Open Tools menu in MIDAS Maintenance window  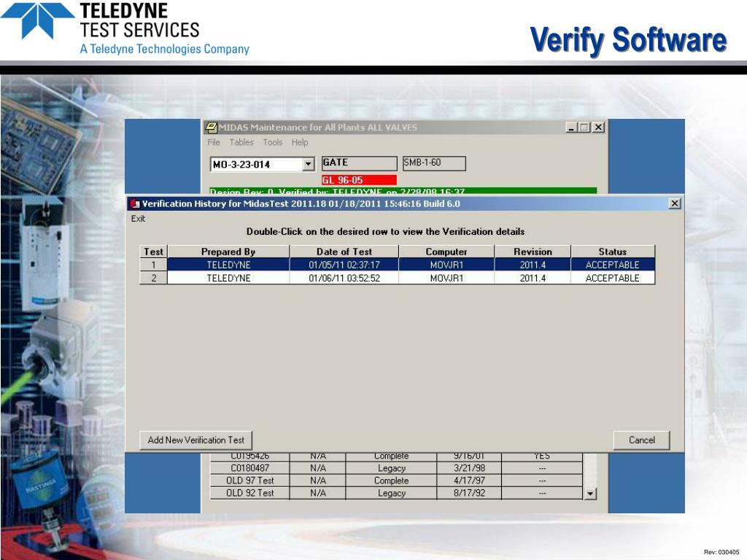(273, 142)
